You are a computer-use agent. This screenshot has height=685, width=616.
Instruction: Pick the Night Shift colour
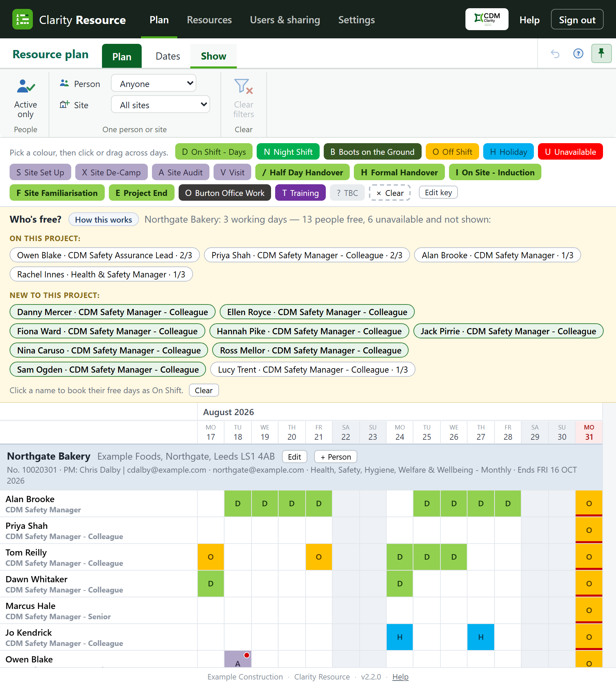click(x=288, y=152)
